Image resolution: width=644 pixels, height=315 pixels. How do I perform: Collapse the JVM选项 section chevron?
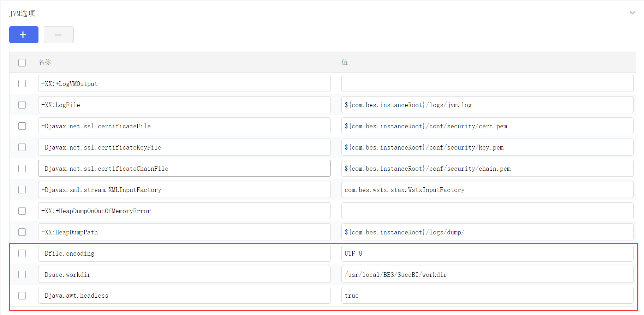(632, 13)
